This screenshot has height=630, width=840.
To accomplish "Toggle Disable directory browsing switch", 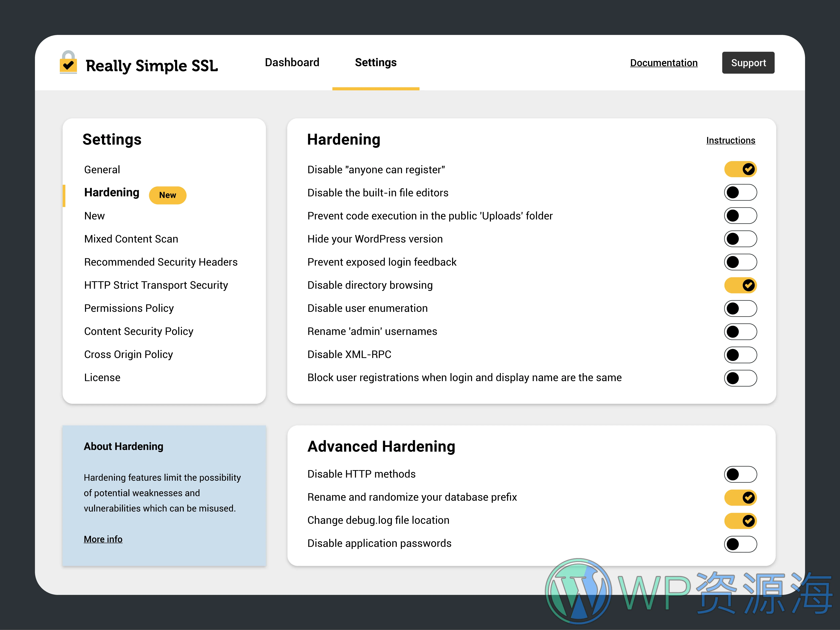I will [739, 285].
